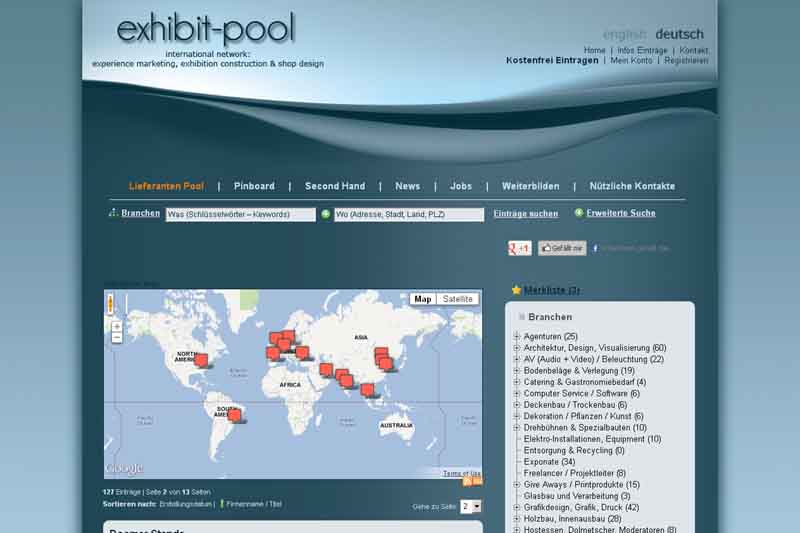Open the Pinboard menu item
800x533 pixels.
[254, 186]
